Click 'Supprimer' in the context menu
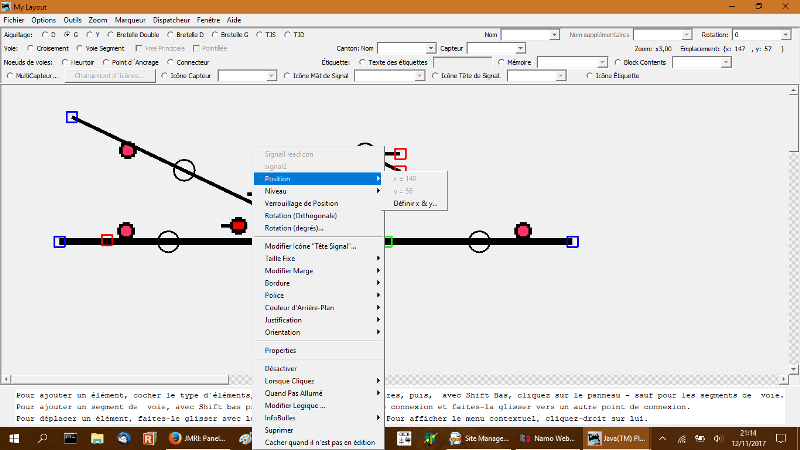Image resolution: width=800 pixels, height=450 pixels. coord(279,430)
